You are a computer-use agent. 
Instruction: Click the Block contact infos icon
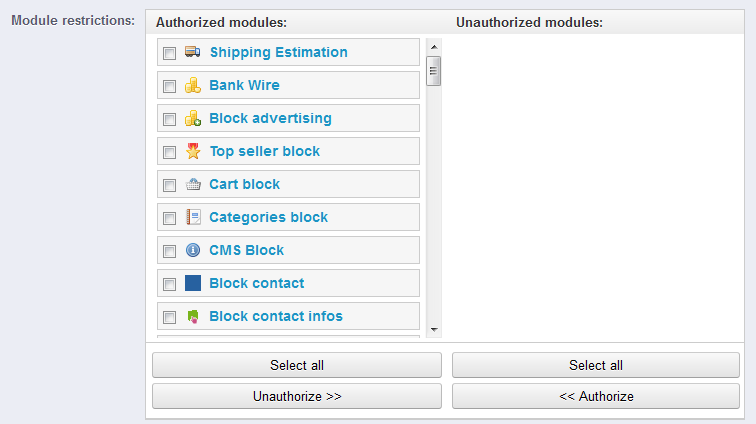click(193, 316)
